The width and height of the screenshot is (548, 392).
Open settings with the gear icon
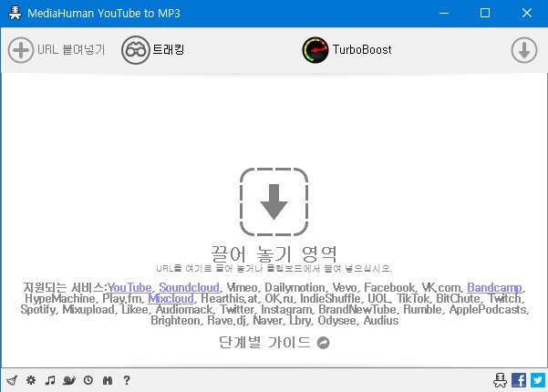pos(31,380)
